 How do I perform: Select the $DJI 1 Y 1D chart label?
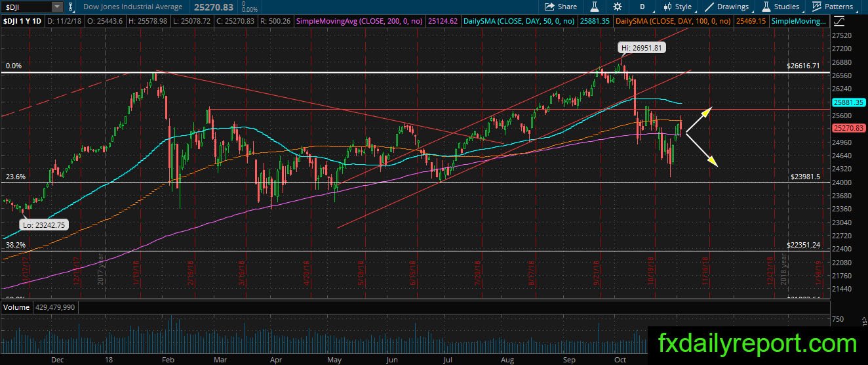click(24, 22)
